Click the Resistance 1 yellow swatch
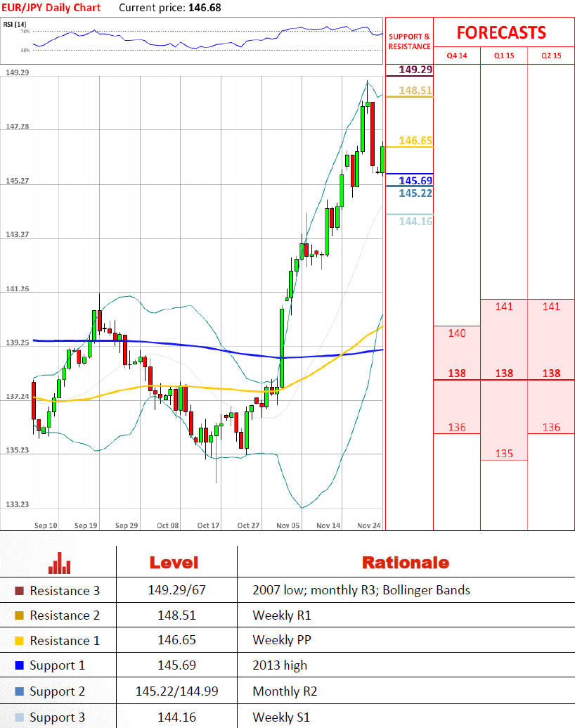 click(x=19, y=641)
